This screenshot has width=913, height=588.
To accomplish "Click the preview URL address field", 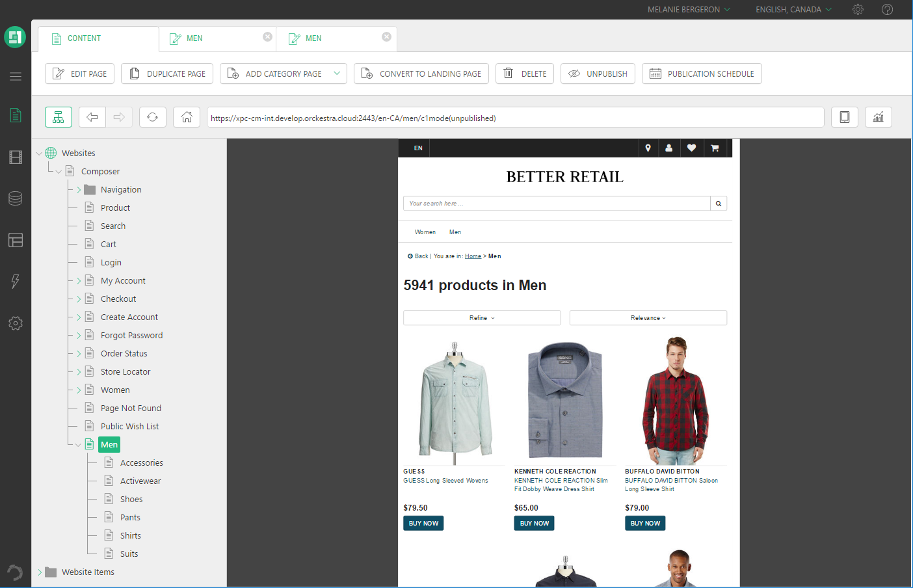I will pyautogui.click(x=515, y=118).
